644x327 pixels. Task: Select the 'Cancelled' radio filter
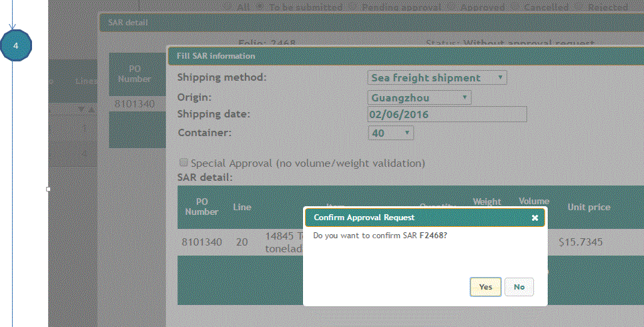[516, 7]
